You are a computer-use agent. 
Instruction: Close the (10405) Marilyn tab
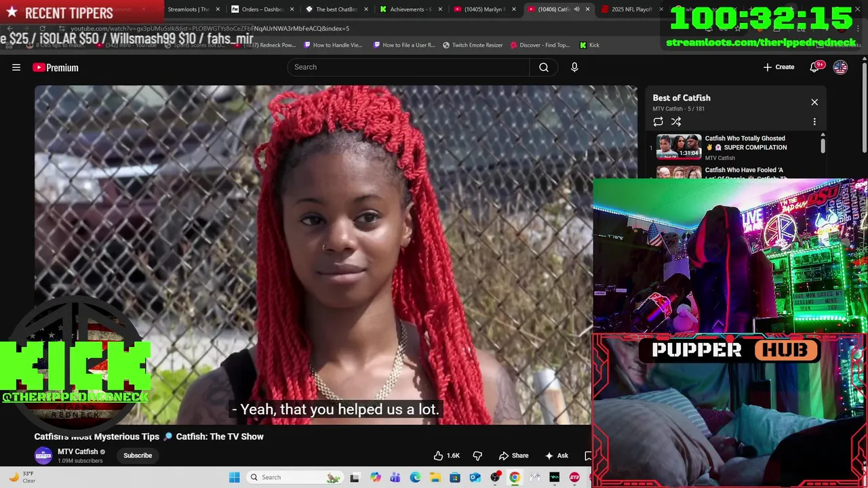point(514,9)
